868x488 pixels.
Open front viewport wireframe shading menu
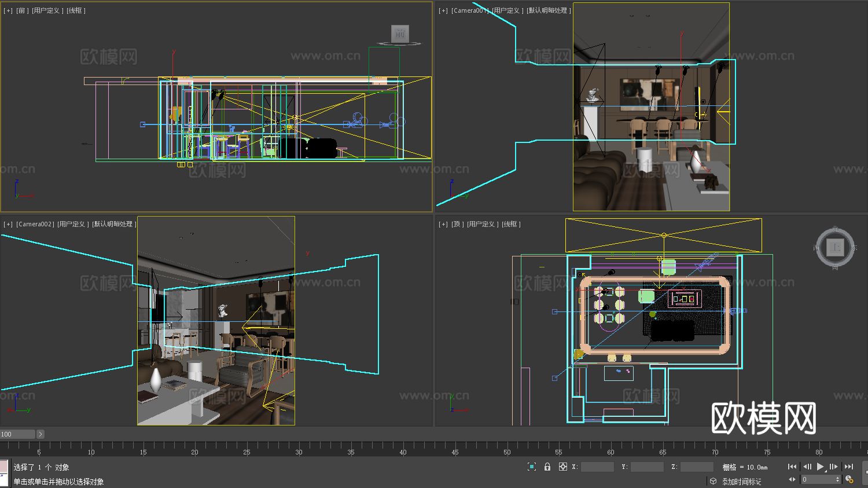tap(76, 10)
